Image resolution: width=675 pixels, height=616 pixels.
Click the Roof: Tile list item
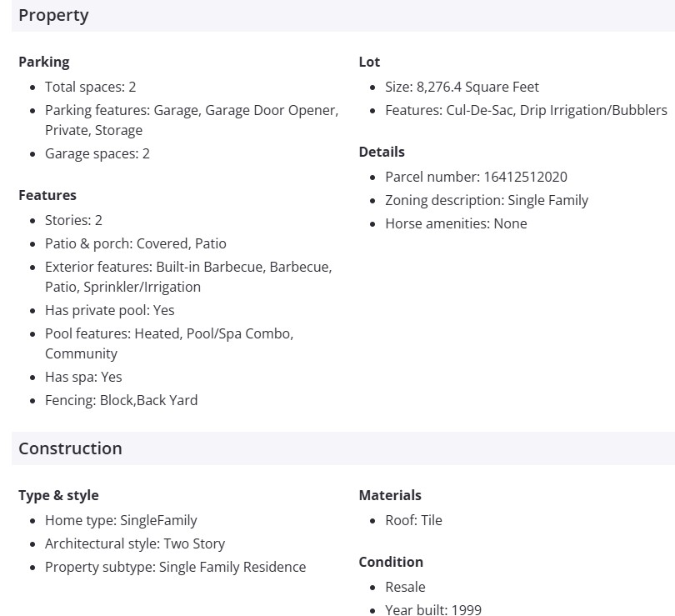pyautogui.click(x=413, y=520)
